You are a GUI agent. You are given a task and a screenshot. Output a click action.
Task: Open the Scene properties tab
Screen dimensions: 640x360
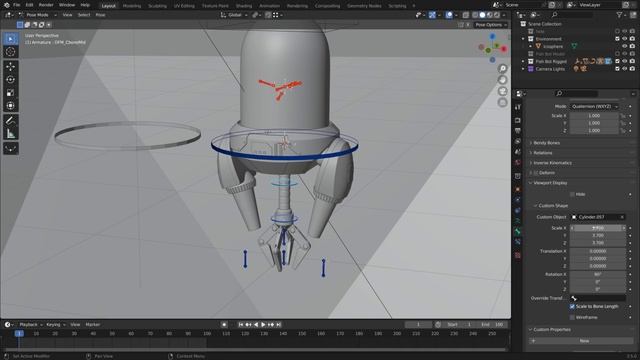[x=518, y=152]
